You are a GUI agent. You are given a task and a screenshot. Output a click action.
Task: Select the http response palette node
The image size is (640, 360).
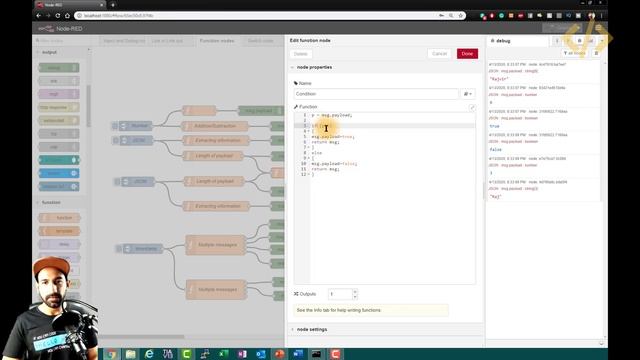point(59,107)
